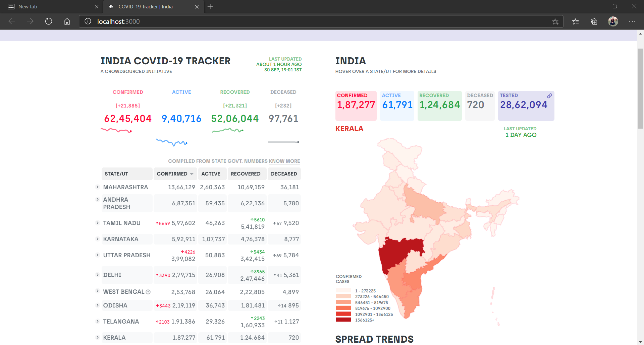Expand the Delhi row
Image resolution: width=644 pixels, height=345 pixels.
(x=98, y=275)
